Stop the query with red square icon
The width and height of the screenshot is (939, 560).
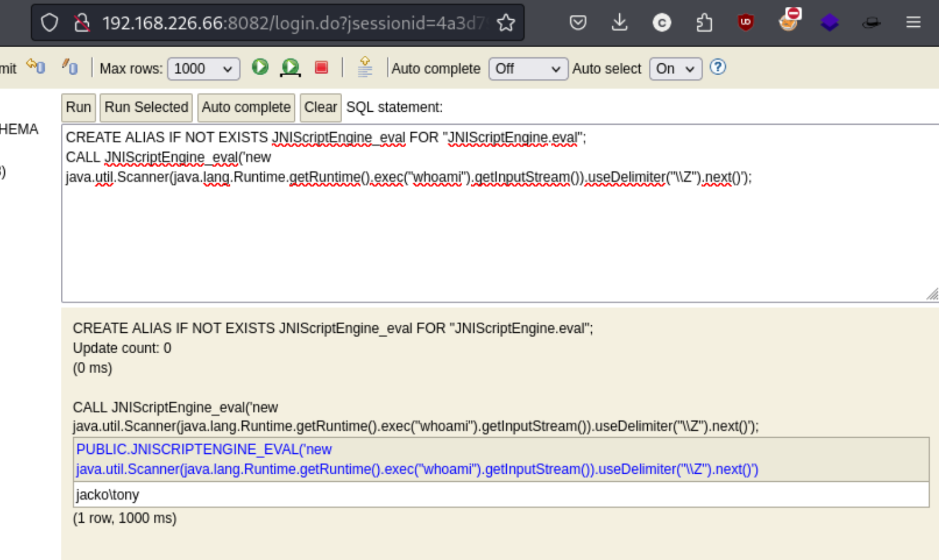(321, 67)
